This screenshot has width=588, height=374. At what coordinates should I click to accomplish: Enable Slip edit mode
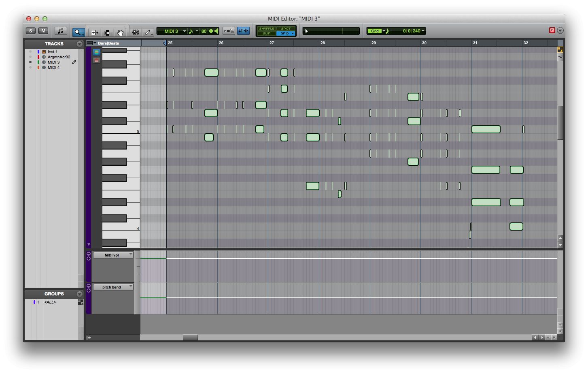[x=267, y=33]
